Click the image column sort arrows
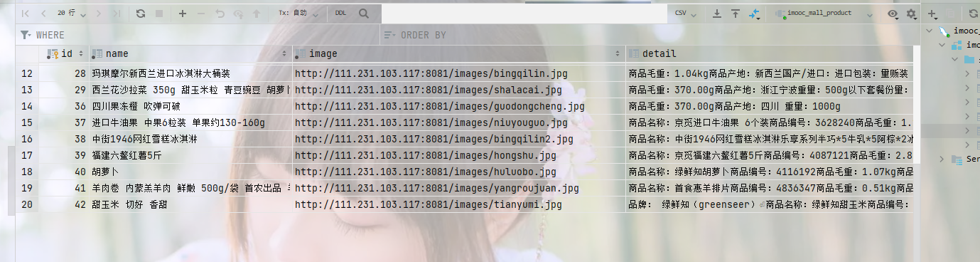 (618, 54)
